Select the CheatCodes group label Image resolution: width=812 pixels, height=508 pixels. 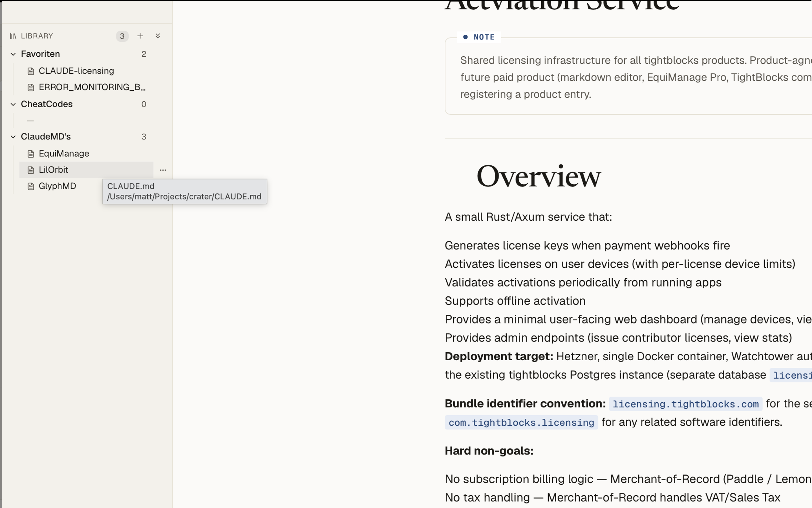tap(47, 104)
